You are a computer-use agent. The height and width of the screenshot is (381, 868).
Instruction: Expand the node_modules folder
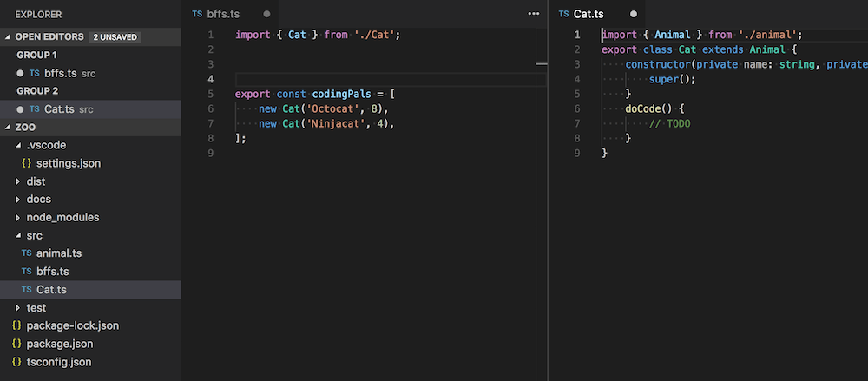18,218
